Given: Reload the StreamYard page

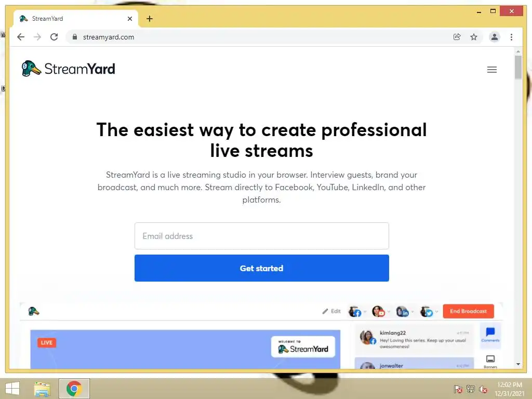Looking at the screenshot, I should point(54,37).
